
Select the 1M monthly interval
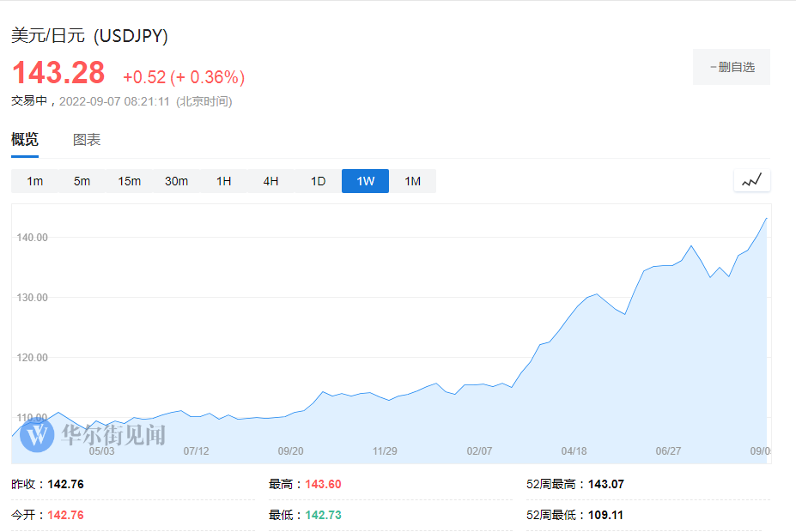coord(413,181)
